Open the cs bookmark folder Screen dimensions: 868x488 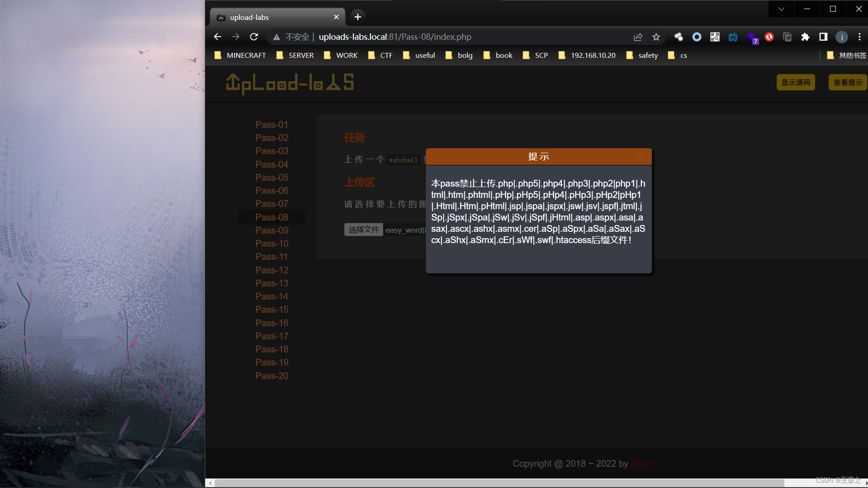[x=677, y=55]
